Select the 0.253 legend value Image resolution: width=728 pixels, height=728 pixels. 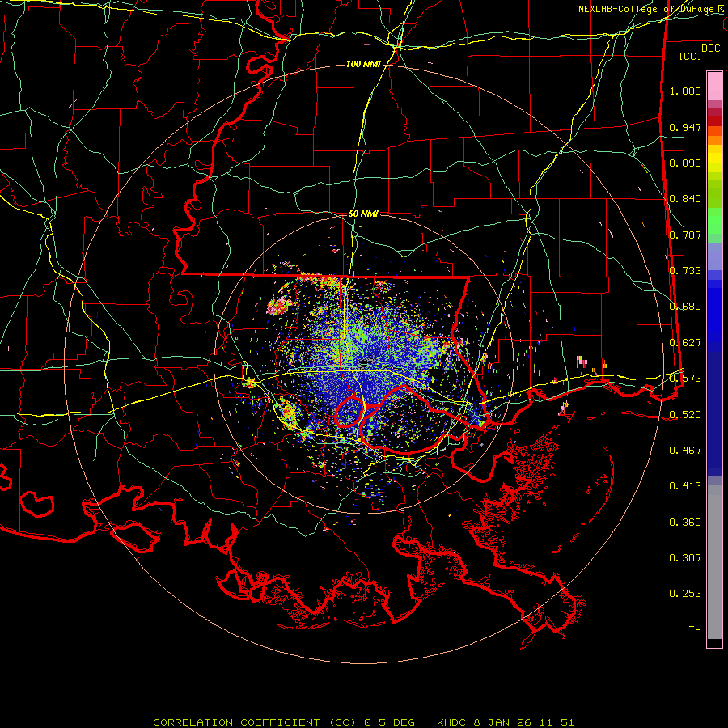685,594
